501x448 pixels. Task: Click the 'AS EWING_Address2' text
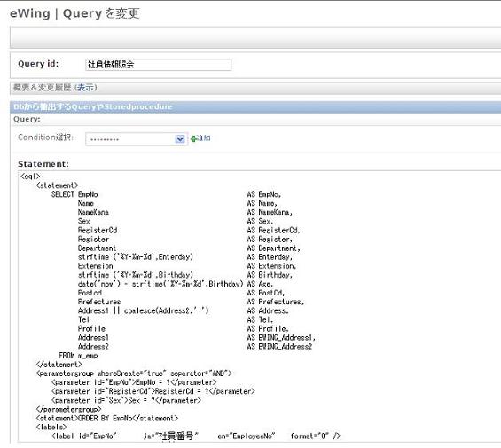279,347
